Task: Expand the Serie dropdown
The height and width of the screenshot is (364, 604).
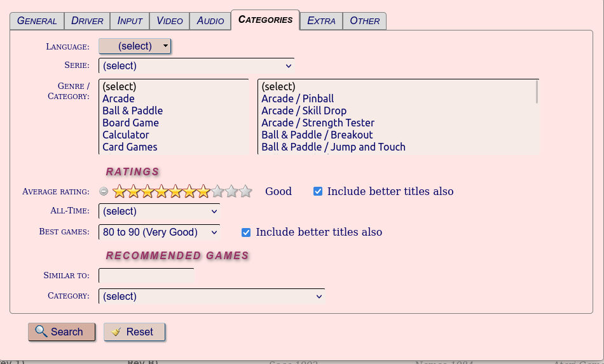Action: [x=196, y=66]
